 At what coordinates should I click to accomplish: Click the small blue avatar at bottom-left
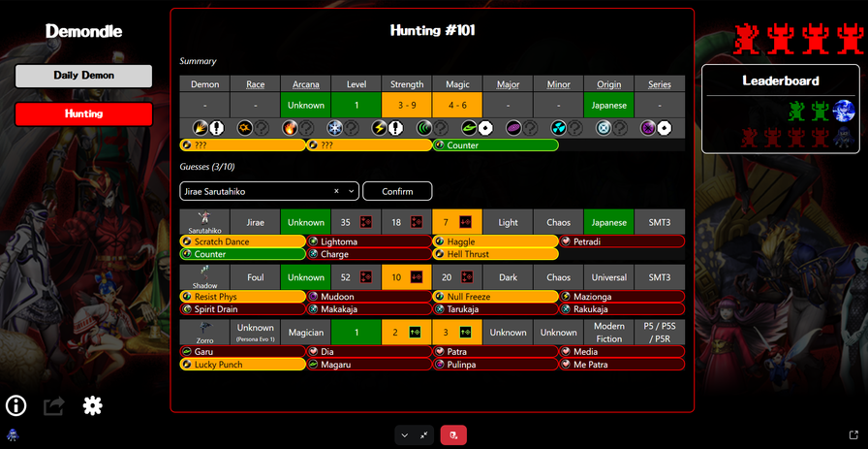point(13,434)
